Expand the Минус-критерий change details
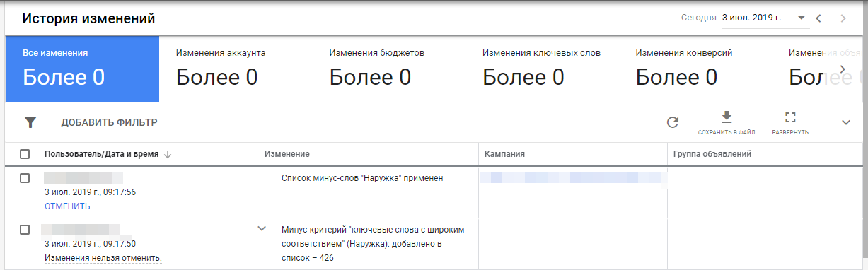Screen dimensions: 868x270 [262, 228]
